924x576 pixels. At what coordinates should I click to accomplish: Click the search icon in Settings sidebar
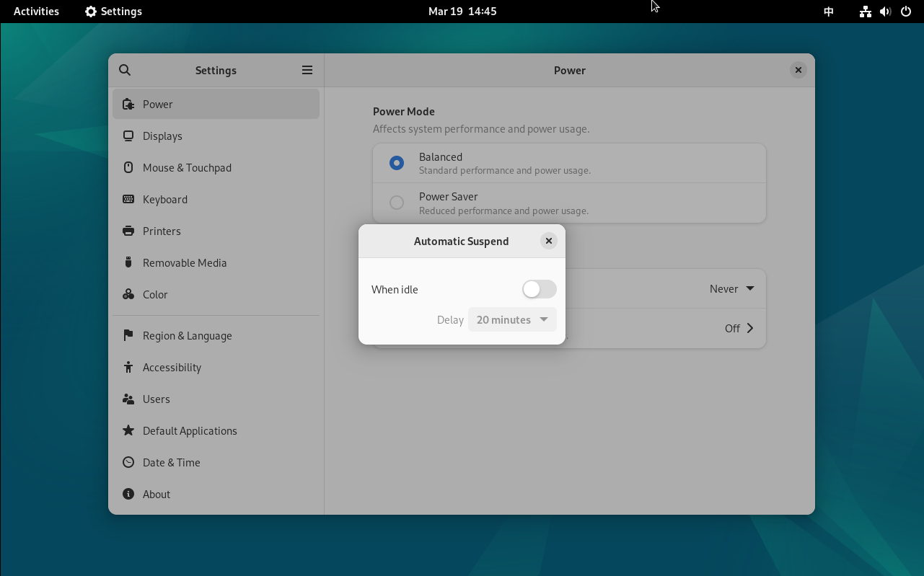tap(125, 70)
